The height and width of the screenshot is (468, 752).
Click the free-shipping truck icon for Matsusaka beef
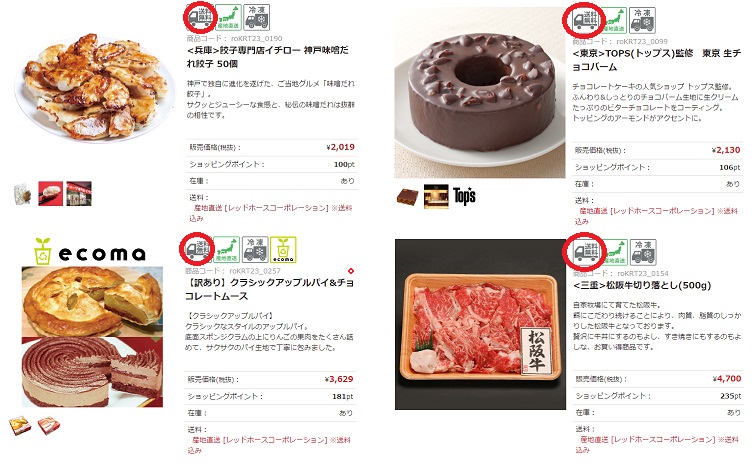[586, 252]
